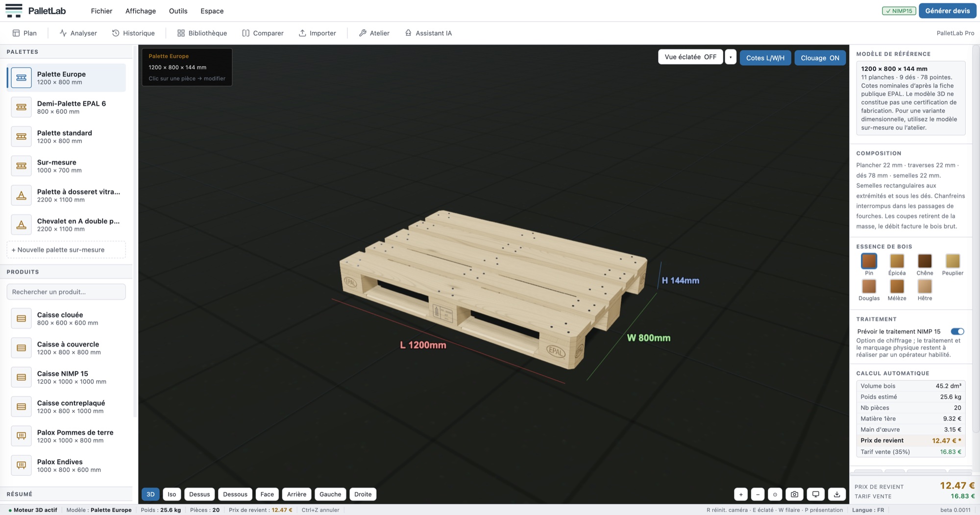Select the Caisse à couvercle icon
The image size is (980, 515).
(x=21, y=348)
